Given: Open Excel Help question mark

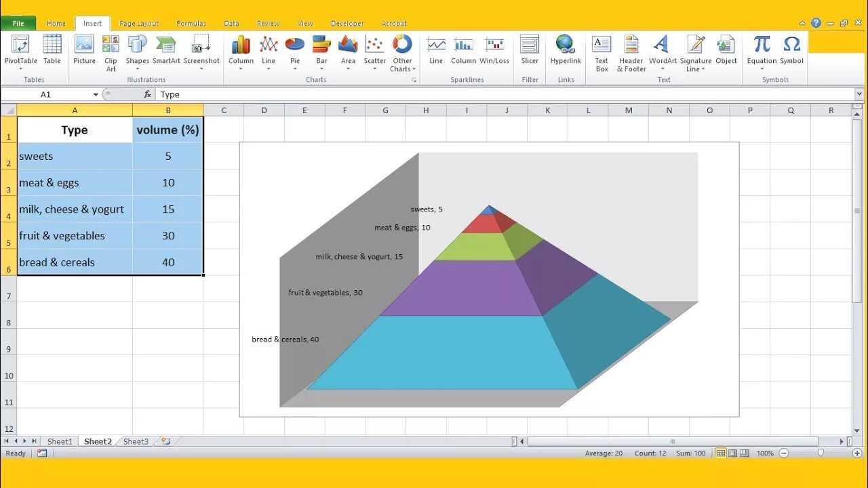Looking at the screenshot, I should click(816, 23).
